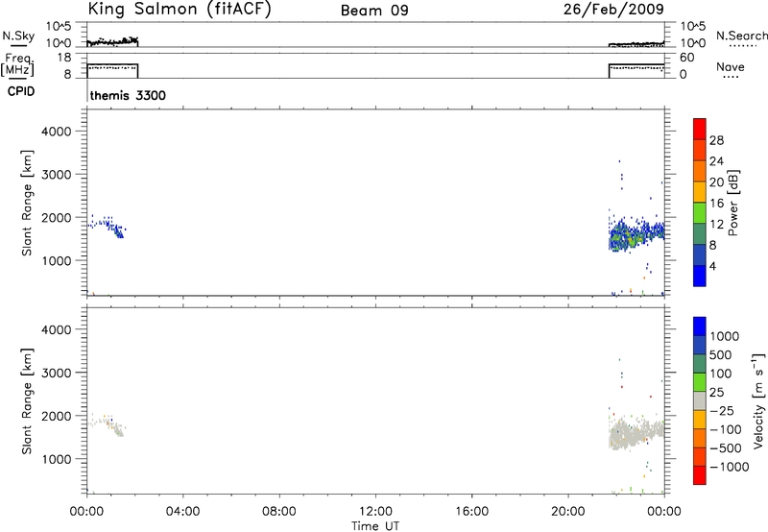Click the gray evening echo cluster in velocity panel
This screenshot has height=532, width=768.
(636, 433)
